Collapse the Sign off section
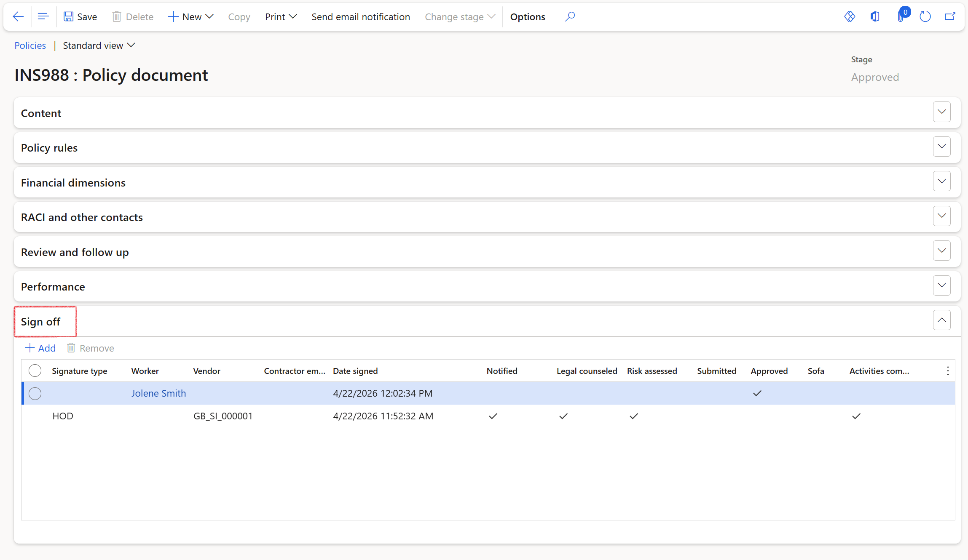Image resolution: width=968 pixels, height=560 pixels. [x=942, y=320]
